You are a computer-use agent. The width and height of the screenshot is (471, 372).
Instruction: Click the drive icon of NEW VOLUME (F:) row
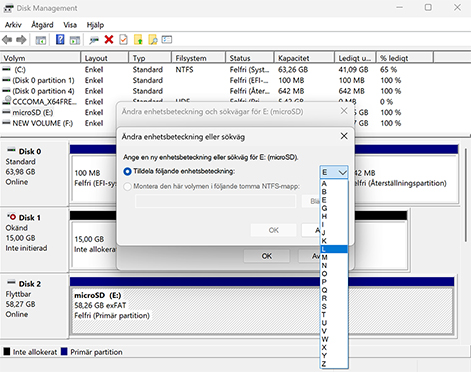click(6, 123)
